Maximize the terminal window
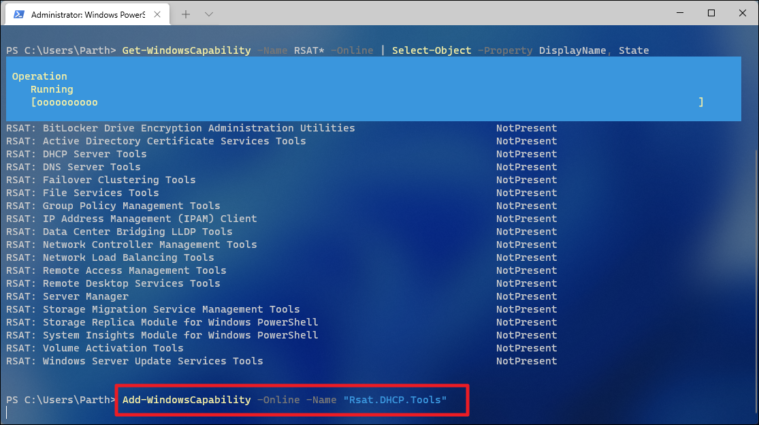 (x=711, y=13)
